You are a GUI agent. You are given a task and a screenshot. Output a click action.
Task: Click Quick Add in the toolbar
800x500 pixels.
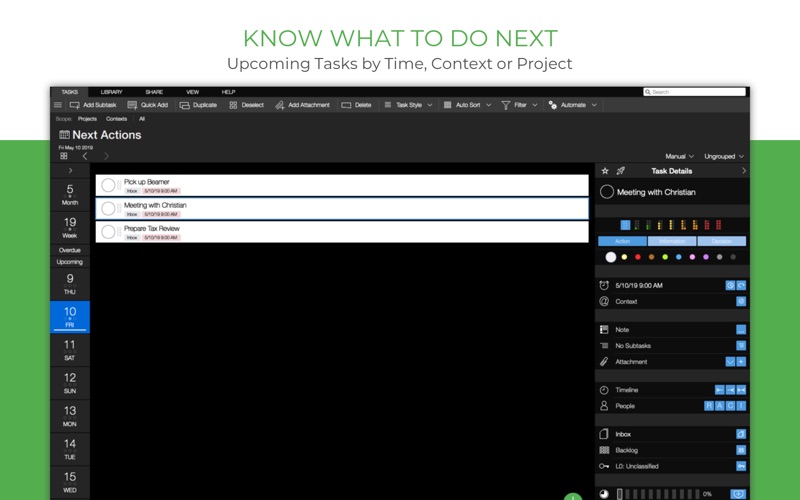tap(133, 105)
